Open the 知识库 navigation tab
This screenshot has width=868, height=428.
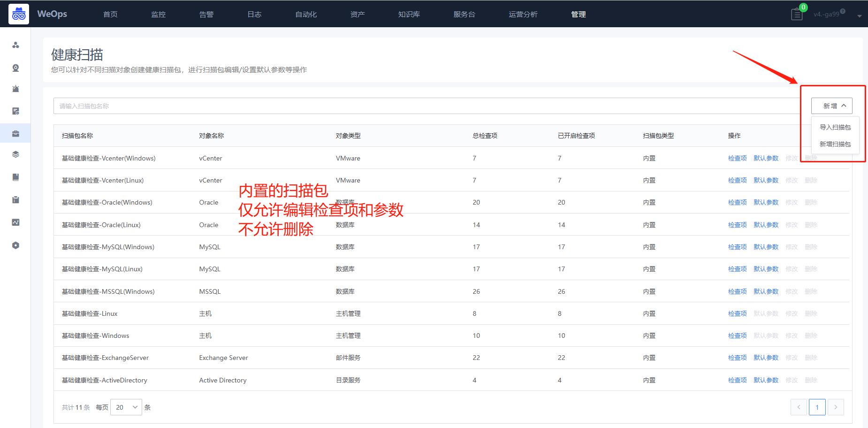[x=409, y=15]
